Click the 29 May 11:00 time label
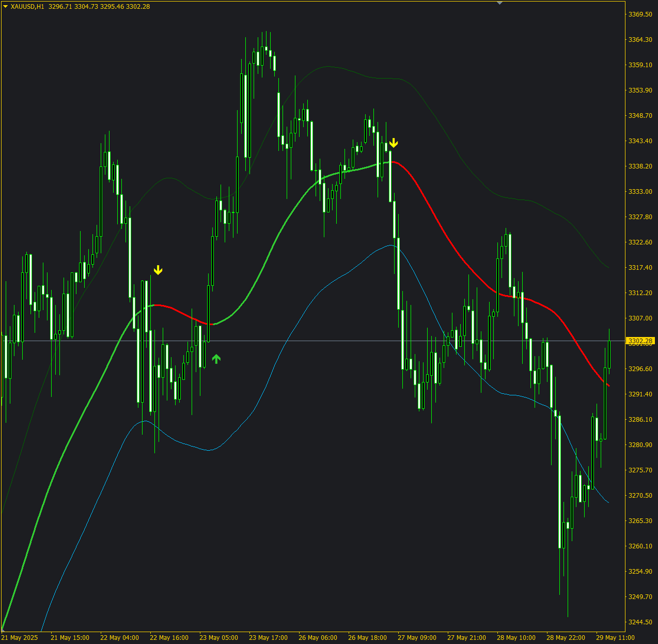The width and height of the screenshot is (658, 644). 615,638
